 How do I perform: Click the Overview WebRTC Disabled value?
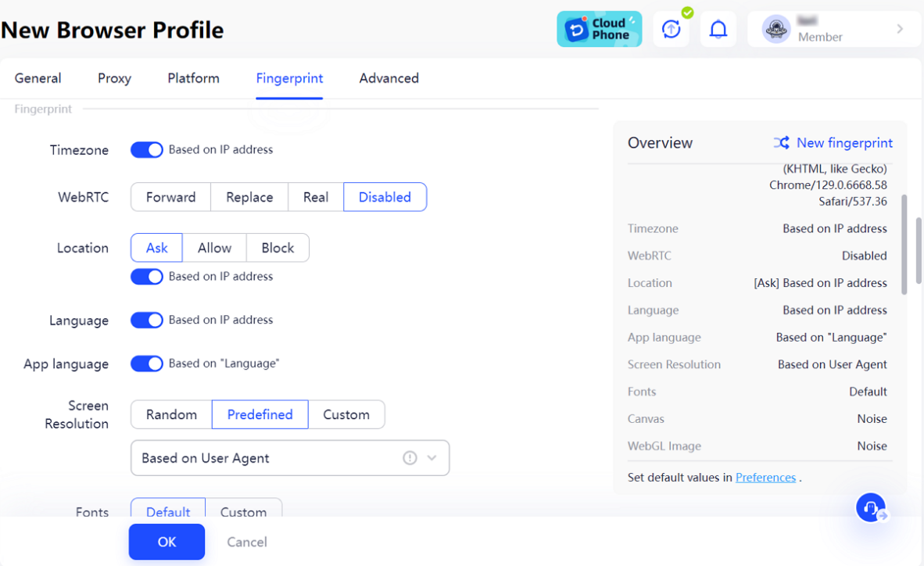tap(864, 256)
